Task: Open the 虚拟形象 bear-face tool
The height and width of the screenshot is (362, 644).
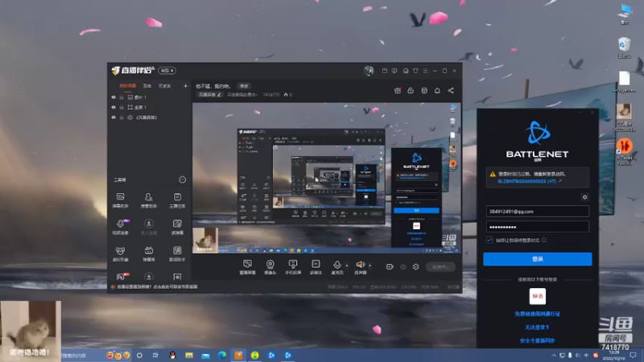Action: point(120,253)
